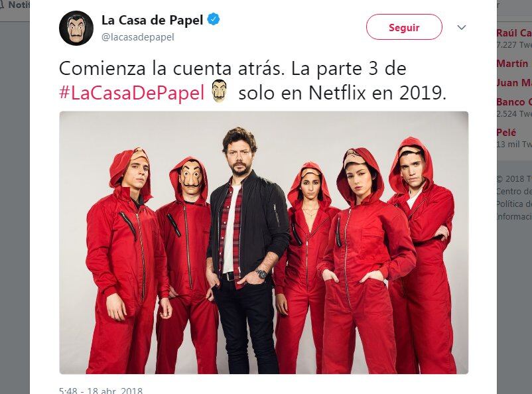Click the Política de footer link
Image resolution: width=532 pixels, height=394 pixels.
(513, 204)
